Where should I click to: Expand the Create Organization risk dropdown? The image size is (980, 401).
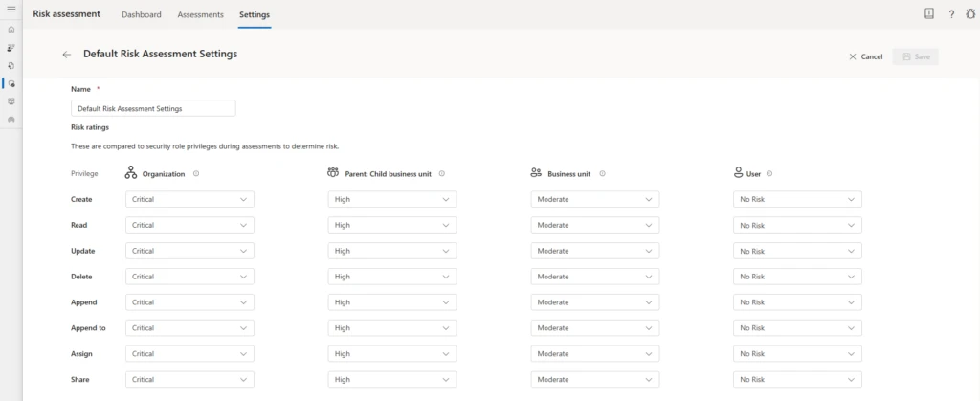tap(189, 199)
